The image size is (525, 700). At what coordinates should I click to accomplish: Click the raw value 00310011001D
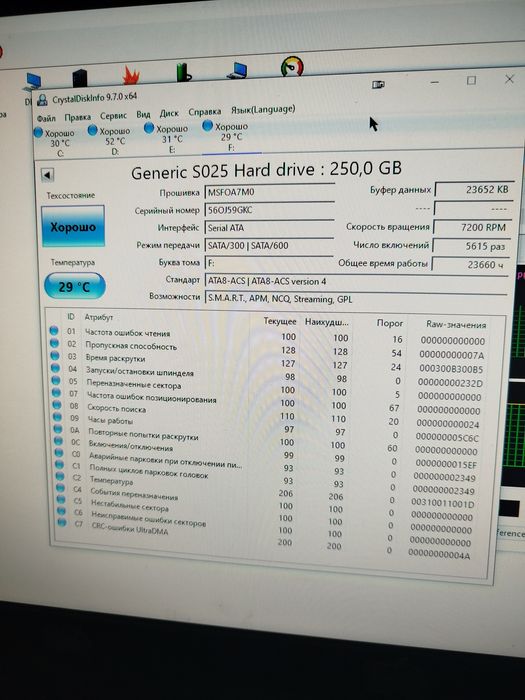[443, 504]
